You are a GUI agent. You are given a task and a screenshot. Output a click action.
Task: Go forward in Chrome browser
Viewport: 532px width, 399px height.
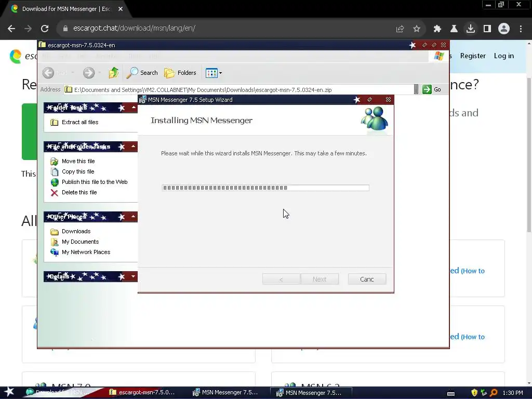click(x=28, y=29)
